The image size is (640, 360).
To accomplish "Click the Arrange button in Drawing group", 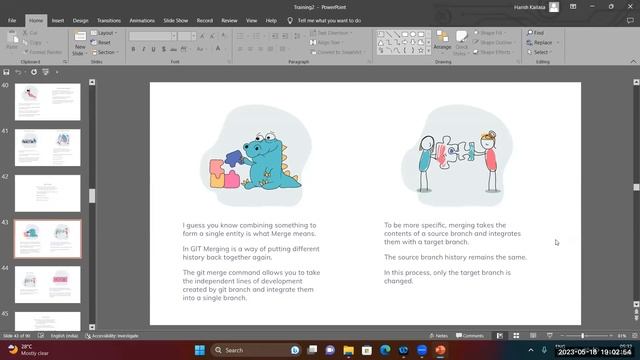I will [x=442, y=41].
